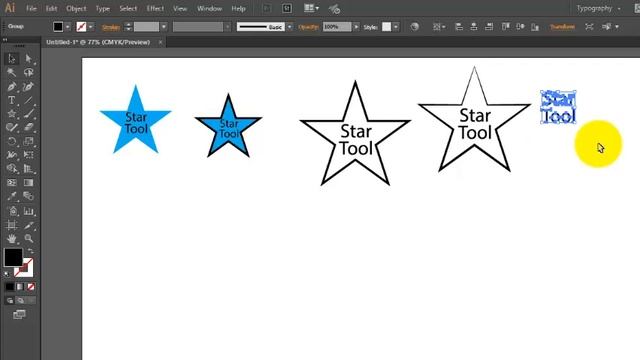Select the Direct Selection tool

pyautogui.click(x=28, y=59)
